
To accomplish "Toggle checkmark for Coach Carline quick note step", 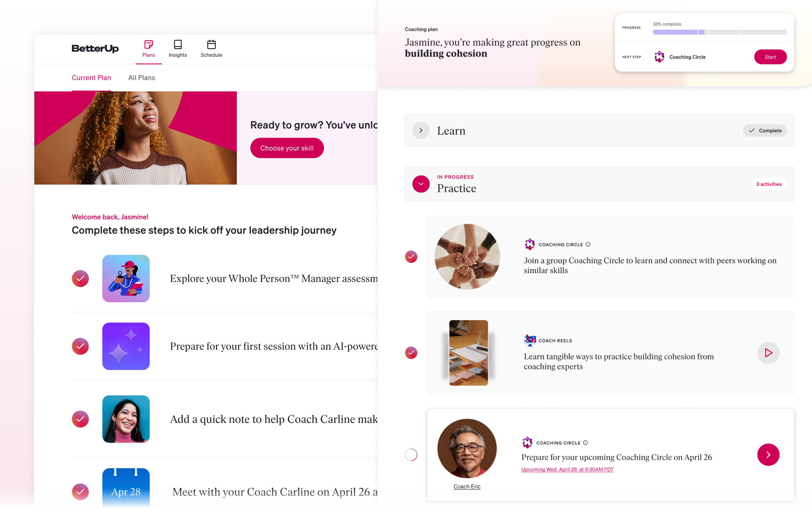I will [x=80, y=419].
